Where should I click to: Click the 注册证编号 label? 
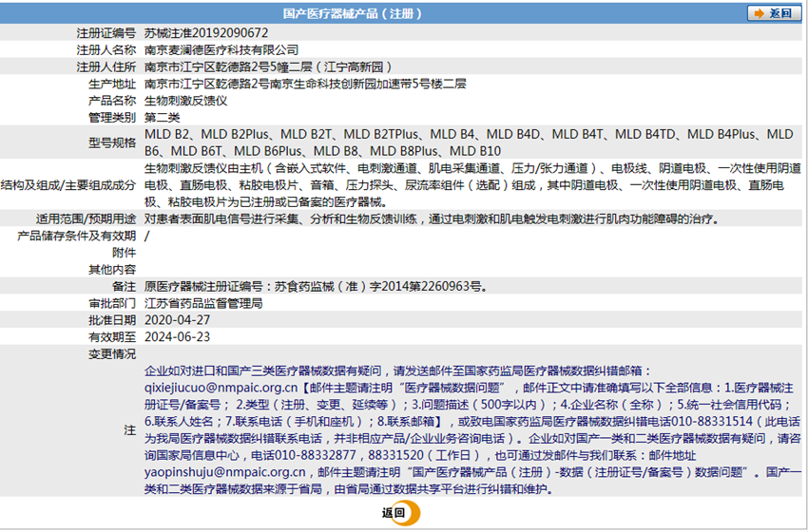pyautogui.click(x=106, y=33)
